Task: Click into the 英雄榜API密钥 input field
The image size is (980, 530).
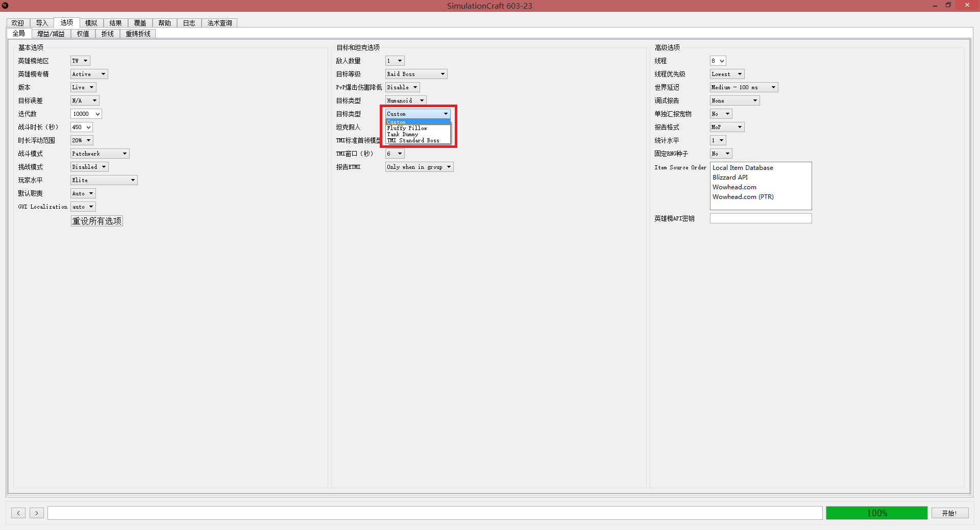Action: [x=761, y=218]
